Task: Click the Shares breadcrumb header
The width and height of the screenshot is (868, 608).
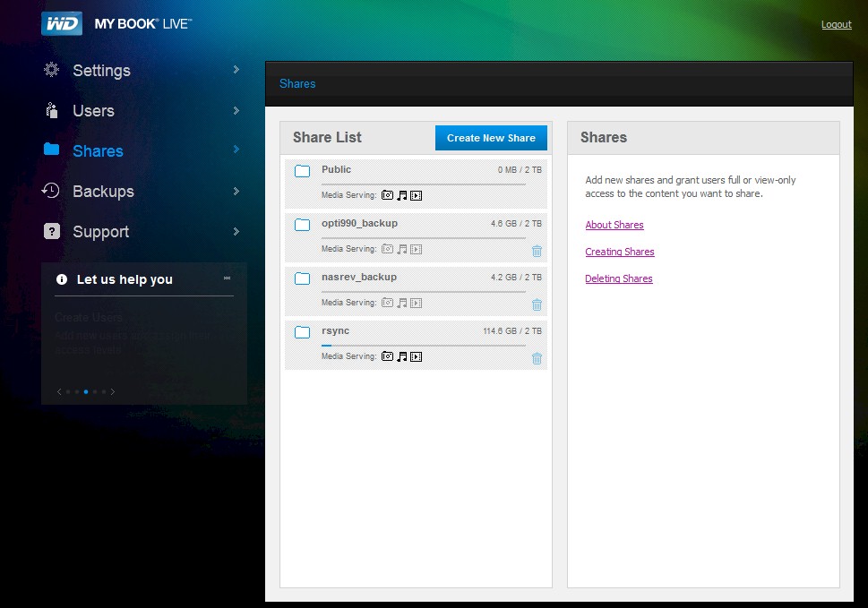Action: (x=297, y=83)
